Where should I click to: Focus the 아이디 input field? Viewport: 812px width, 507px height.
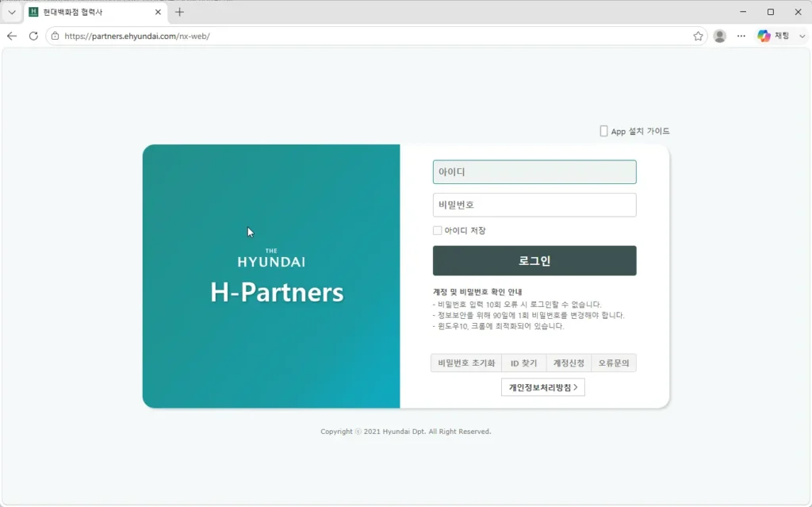pyautogui.click(x=534, y=171)
